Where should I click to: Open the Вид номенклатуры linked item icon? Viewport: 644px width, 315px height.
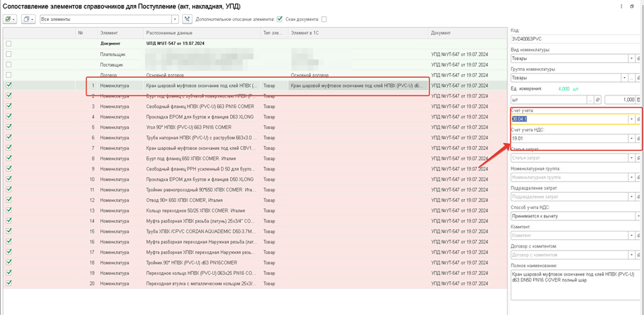click(638, 58)
